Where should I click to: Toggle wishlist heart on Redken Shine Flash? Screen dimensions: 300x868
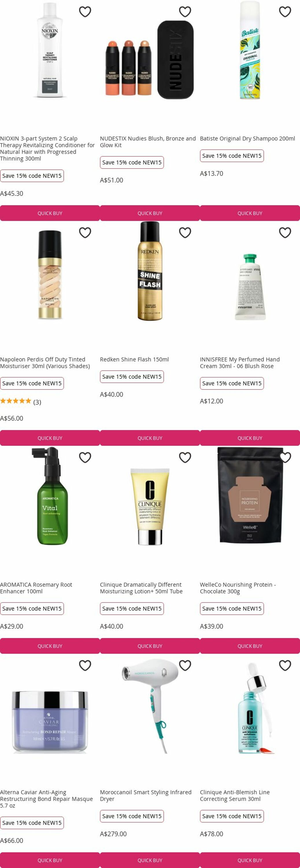click(x=185, y=233)
